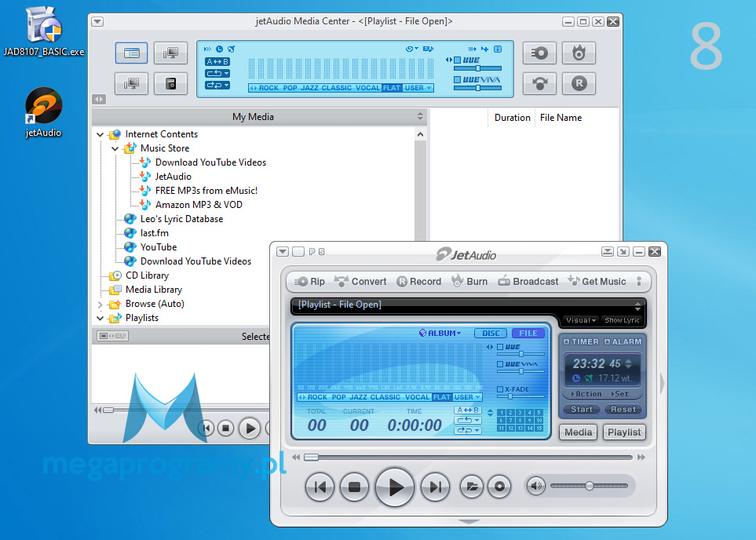Click the Start timer button
The height and width of the screenshot is (540, 756).
click(x=582, y=410)
